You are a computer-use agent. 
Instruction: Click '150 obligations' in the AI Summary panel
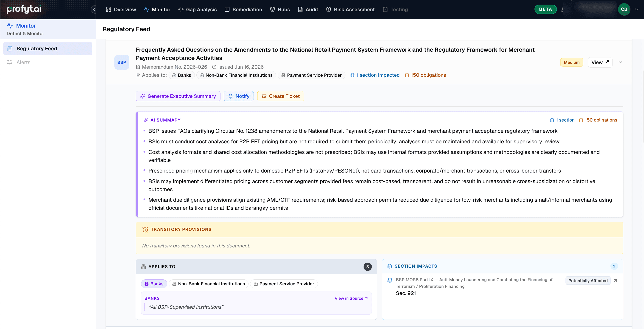tap(598, 120)
